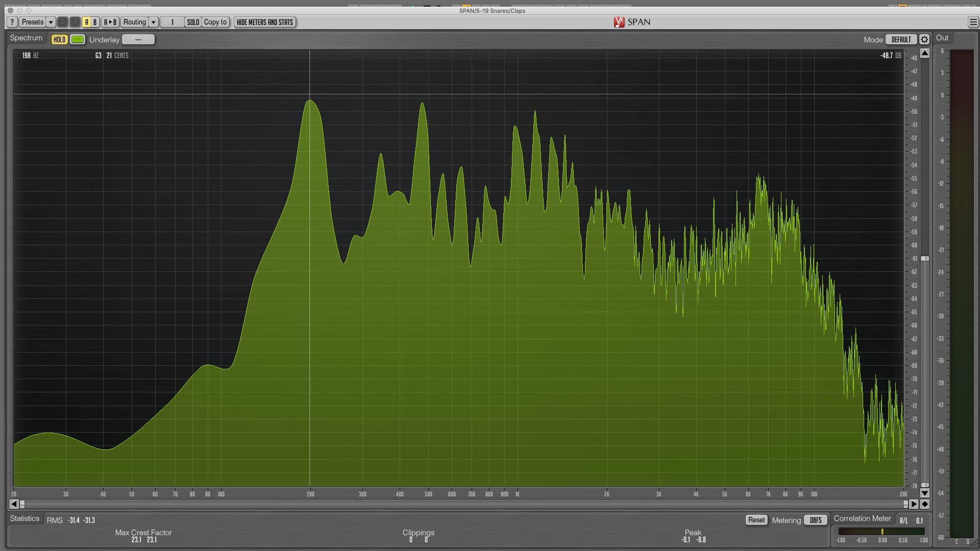Click the 'Peak' statistics label
This screenshot has width=980, height=551.
click(x=693, y=533)
